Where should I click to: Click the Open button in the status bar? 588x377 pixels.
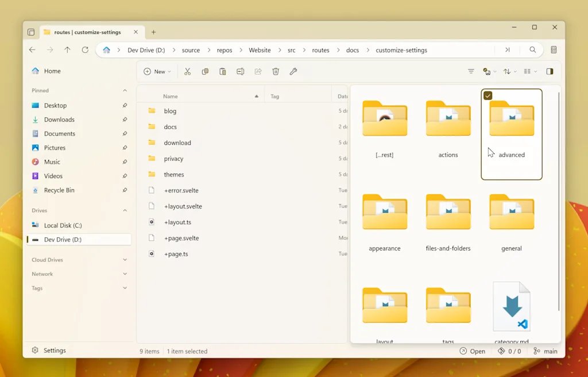pos(473,351)
